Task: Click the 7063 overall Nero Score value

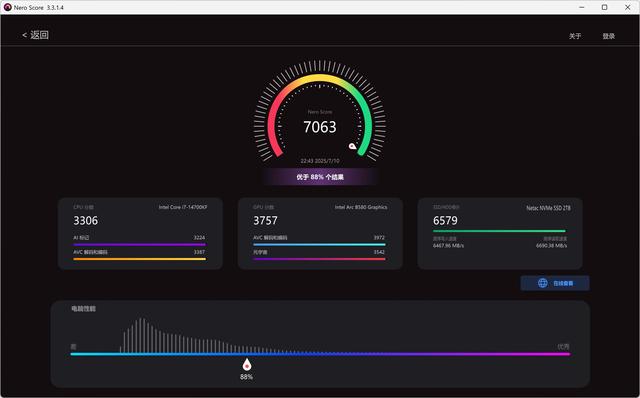Action: tap(320, 127)
